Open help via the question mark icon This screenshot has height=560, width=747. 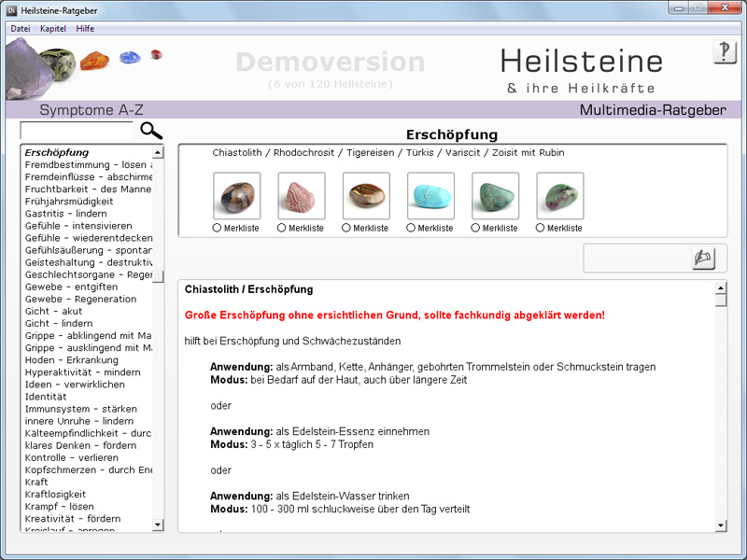[725, 52]
